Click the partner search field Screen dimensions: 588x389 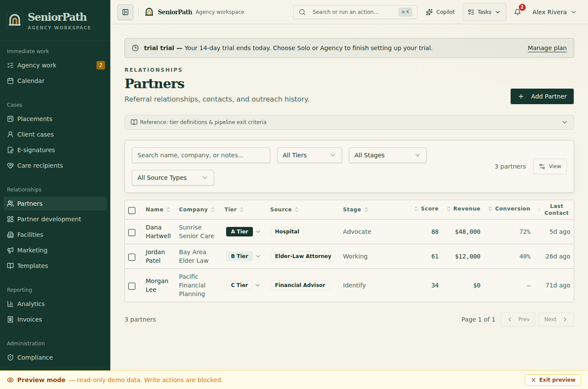point(201,155)
